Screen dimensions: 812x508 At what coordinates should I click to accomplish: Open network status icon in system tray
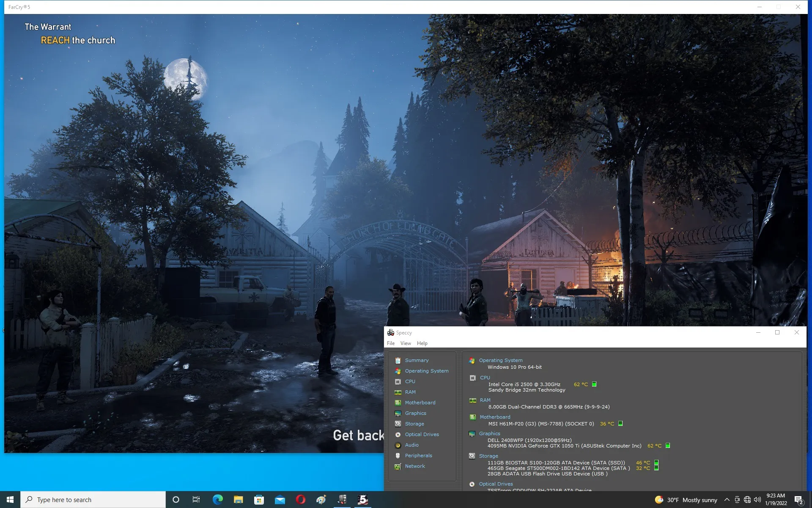point(747,500)
